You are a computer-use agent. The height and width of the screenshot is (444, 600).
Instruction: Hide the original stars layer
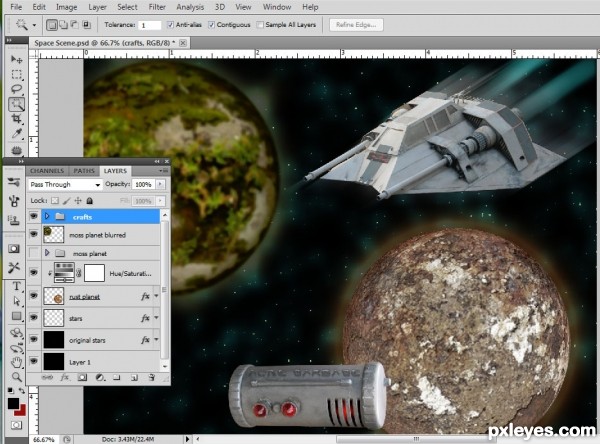(34, 339)
